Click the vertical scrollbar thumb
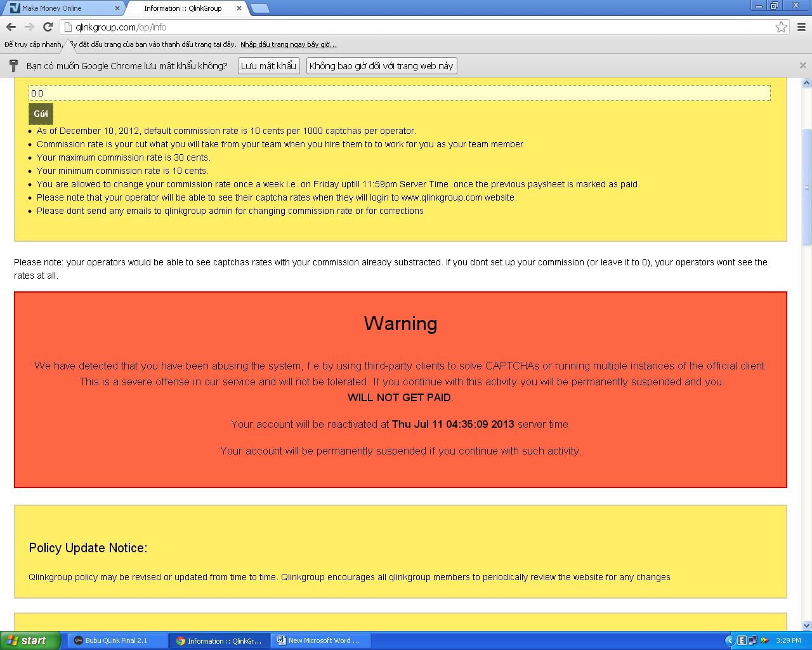The width and height of the screenshot is (812, 650). pyautogui.click(x=807, y=187)
